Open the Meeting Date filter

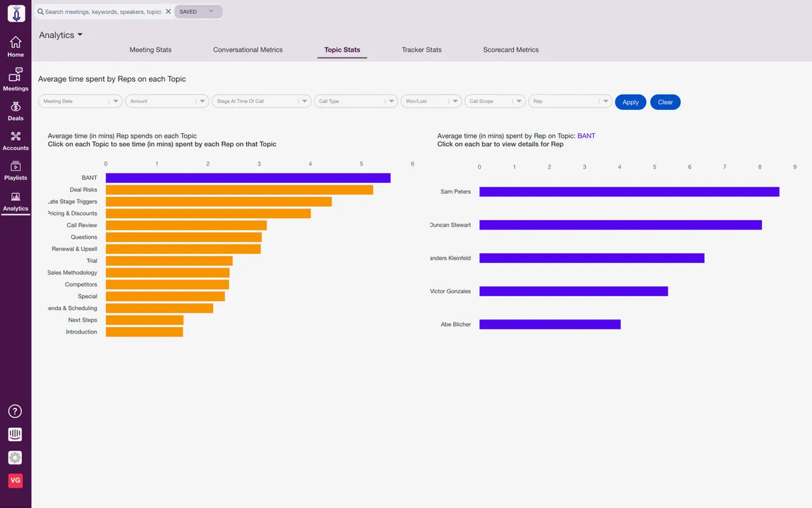[x=80, y=101]
